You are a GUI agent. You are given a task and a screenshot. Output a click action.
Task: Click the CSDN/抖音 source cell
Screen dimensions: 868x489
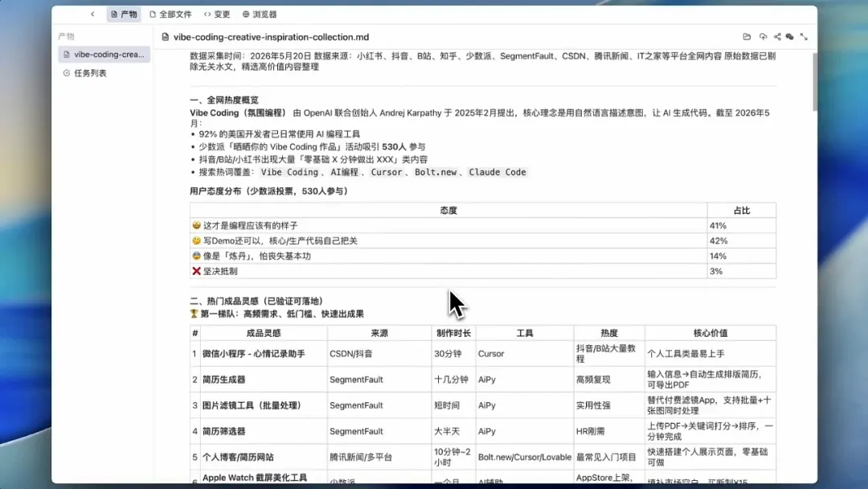(379, 353)
